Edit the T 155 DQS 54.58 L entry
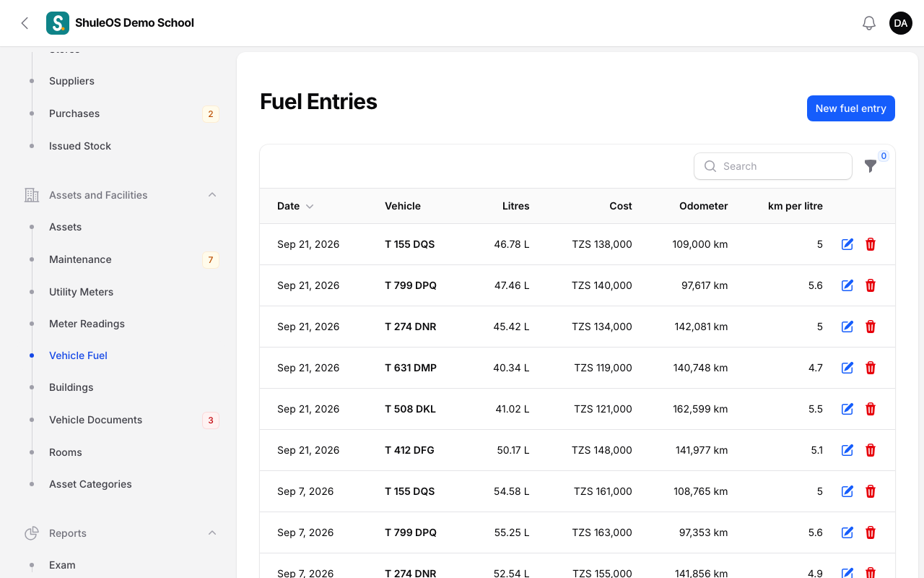Screen dimensions: 924x578 click(847, 491)
